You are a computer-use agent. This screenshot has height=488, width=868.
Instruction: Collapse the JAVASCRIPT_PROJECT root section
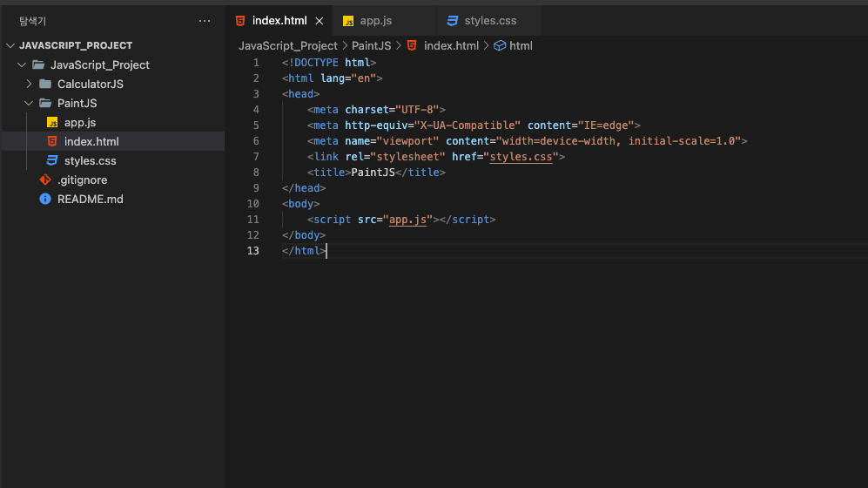[x=10, y=45]
